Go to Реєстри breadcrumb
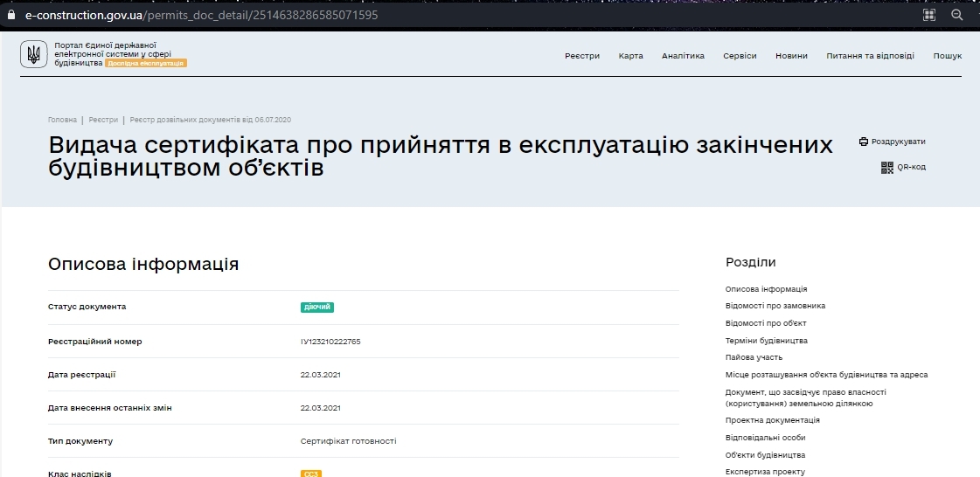 pos(103,120)
